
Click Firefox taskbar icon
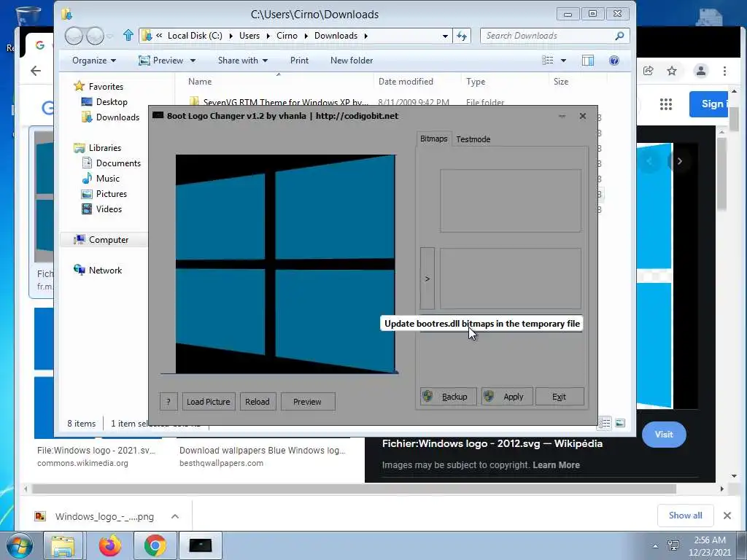(110, 545)
